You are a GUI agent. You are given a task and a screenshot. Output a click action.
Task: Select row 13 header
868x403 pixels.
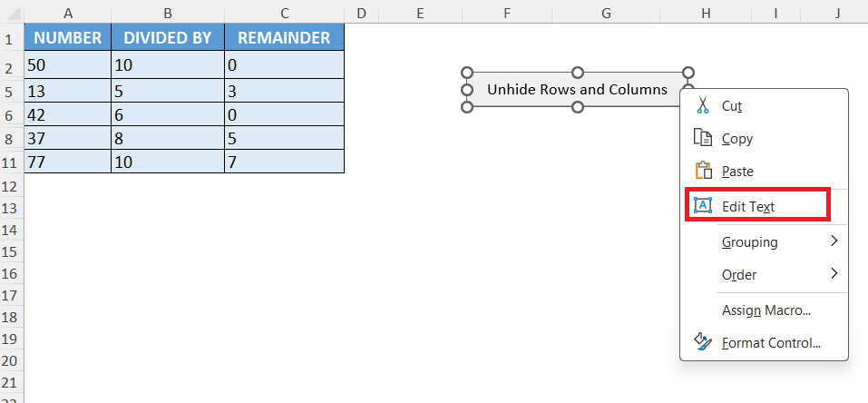tap(12, 208)
